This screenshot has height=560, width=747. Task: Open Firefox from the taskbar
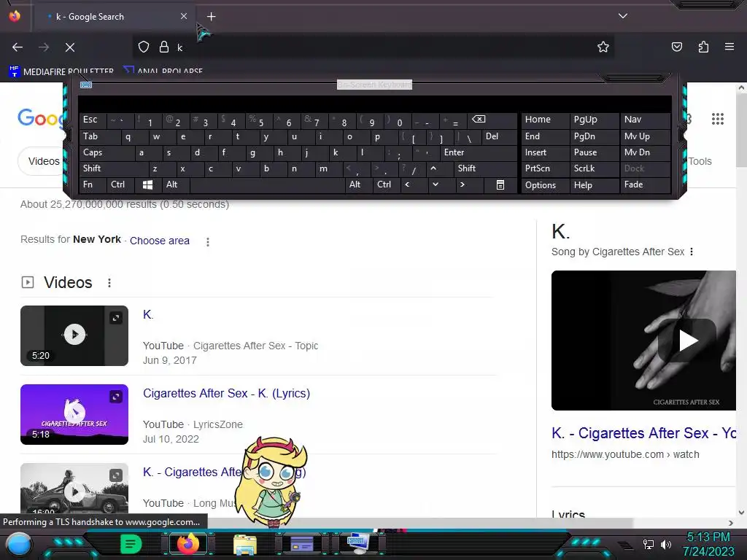[187, 544]
